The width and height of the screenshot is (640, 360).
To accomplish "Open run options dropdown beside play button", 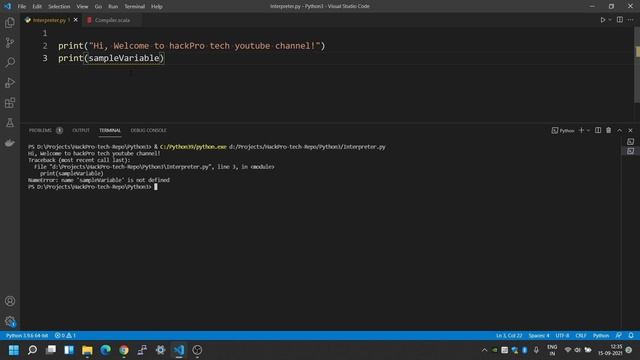I will pyautogui.click(x=610, y=20).
